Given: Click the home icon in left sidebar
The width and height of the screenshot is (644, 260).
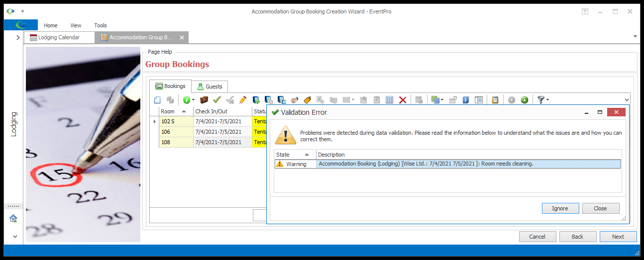Looking at the screenshot, I should tap(13, 218).
